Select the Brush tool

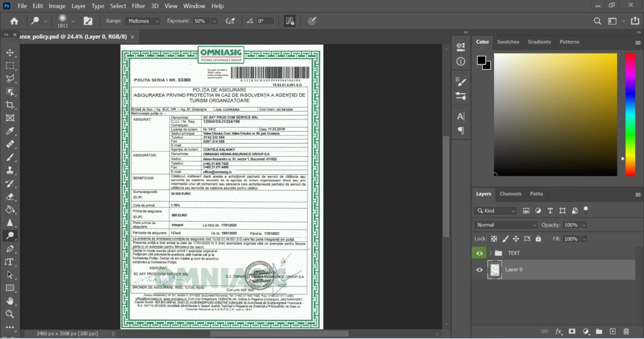[10, 157]
